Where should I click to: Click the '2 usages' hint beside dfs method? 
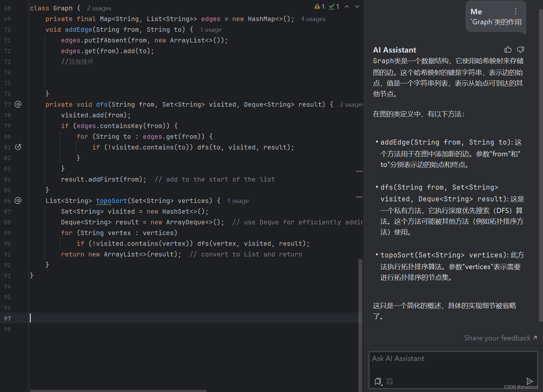click(351, 105)
